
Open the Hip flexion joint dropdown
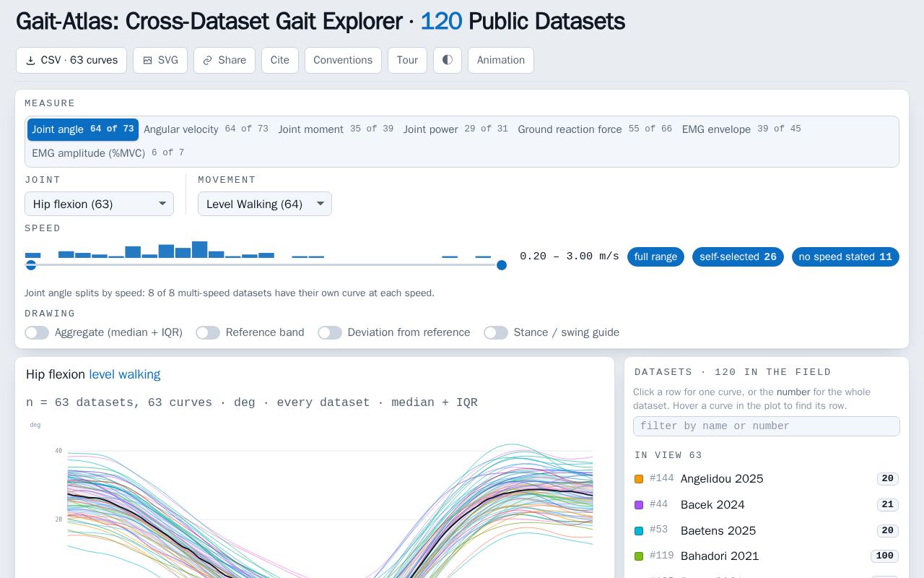(99, 204)
